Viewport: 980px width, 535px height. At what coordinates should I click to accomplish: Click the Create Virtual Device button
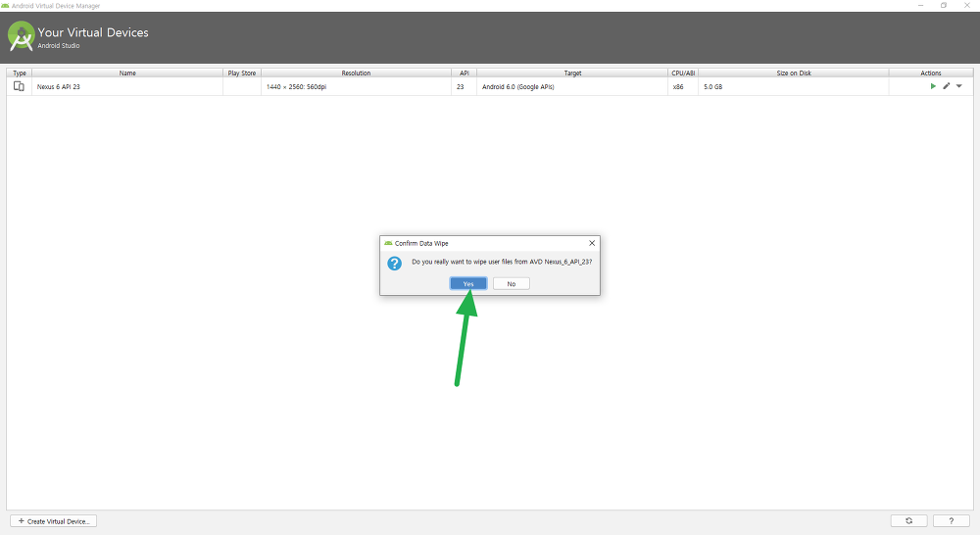(x=53, y=521)
